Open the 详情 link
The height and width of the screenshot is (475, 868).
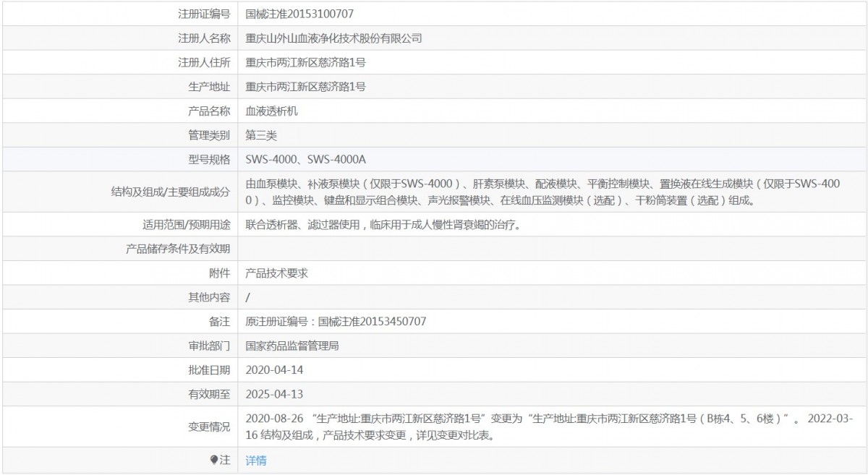click(256, 461)
